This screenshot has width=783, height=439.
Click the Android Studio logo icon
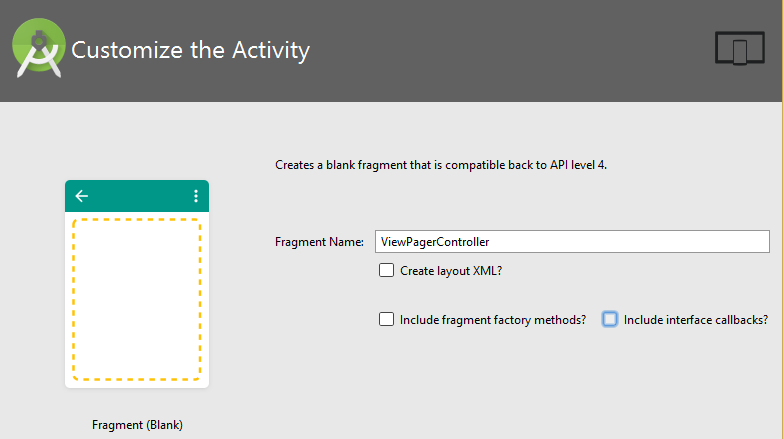(38, 48)
